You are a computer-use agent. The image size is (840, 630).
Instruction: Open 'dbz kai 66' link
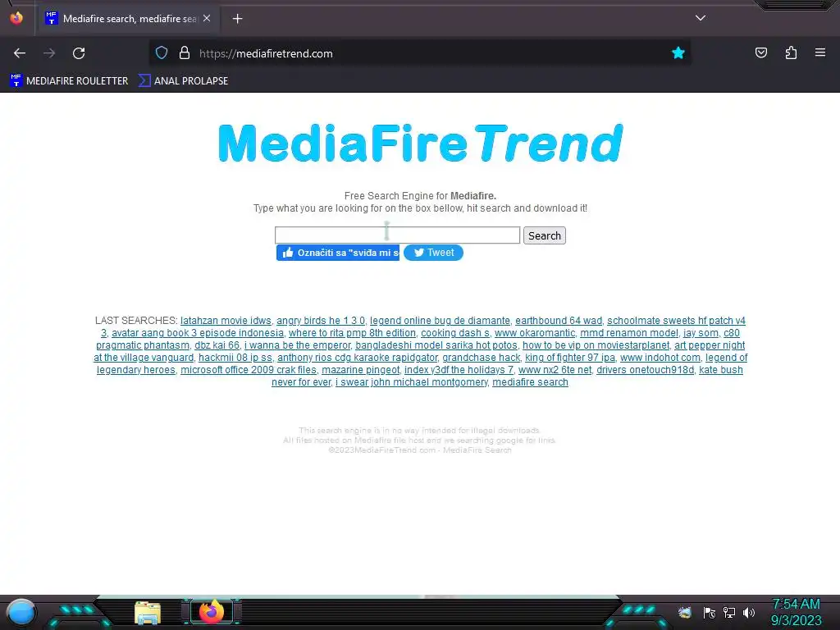[217, 345]
